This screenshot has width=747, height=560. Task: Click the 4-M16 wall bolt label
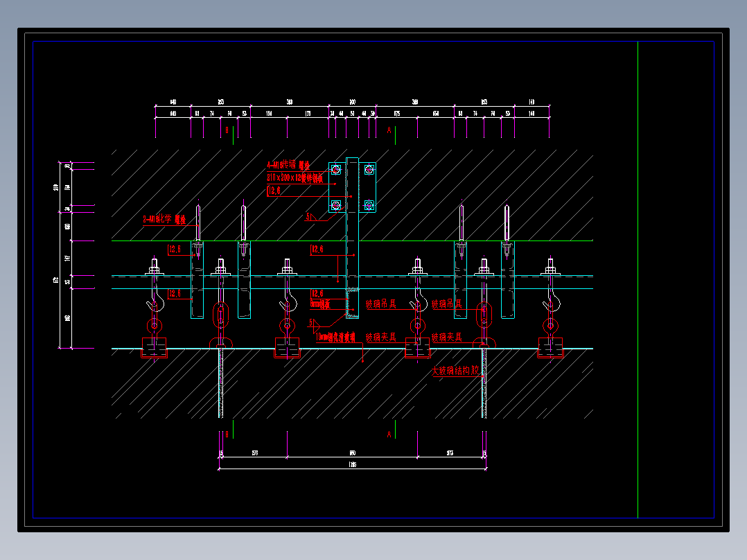[x=288, y=166]
